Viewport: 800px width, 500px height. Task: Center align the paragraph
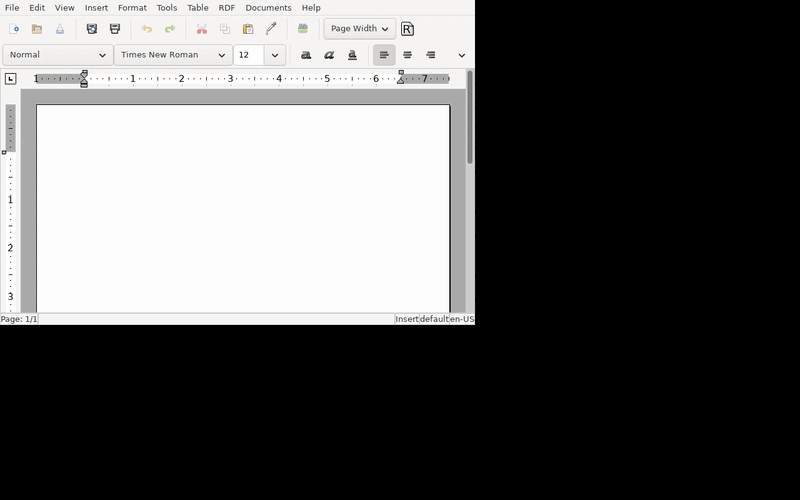tap(407, 55)
